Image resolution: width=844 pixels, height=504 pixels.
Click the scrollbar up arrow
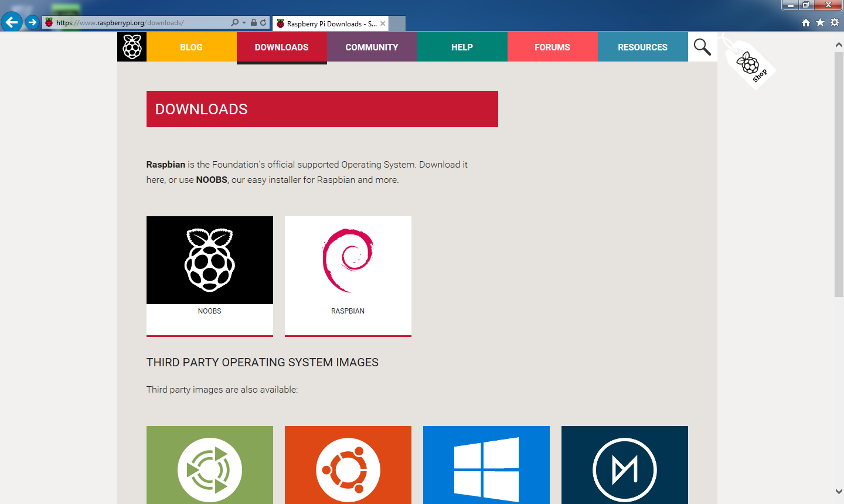(839, 45)
